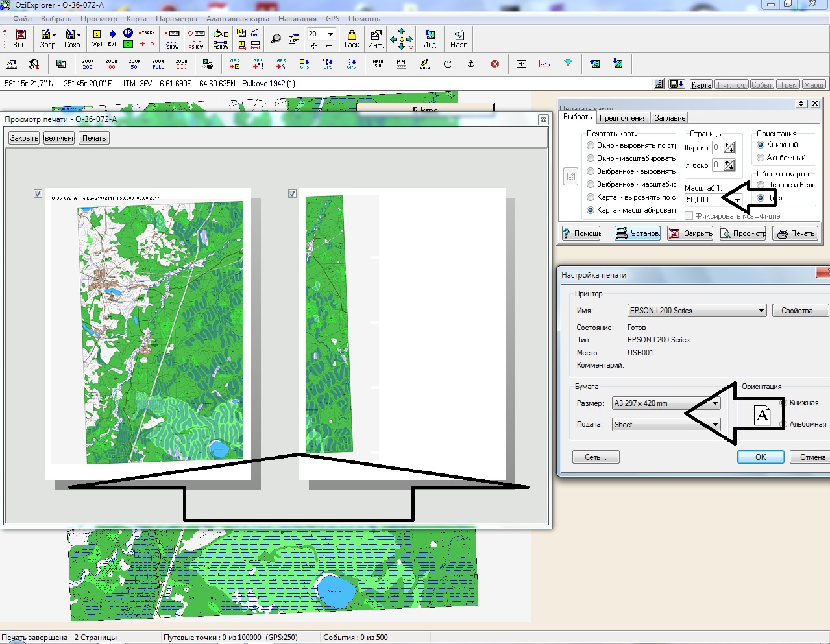Toggle the first preview page checkbox
This screenshot has height=644, width=830.
(38, 193)
